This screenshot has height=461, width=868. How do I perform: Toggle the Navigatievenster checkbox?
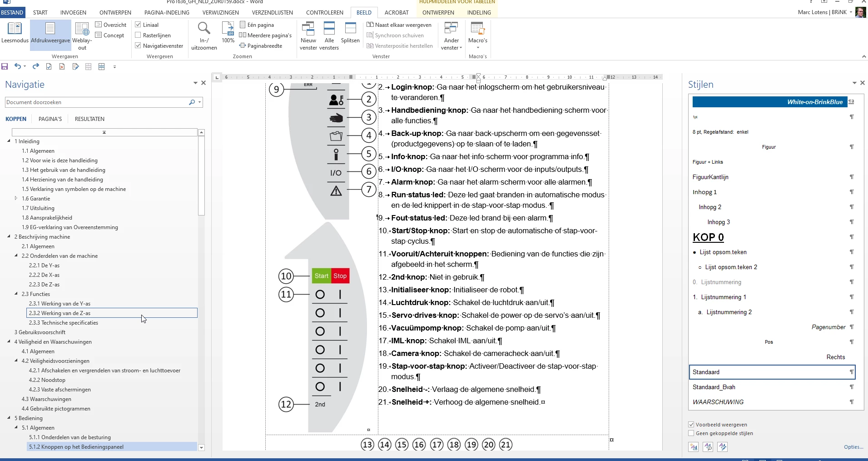[x=138, y=46]
